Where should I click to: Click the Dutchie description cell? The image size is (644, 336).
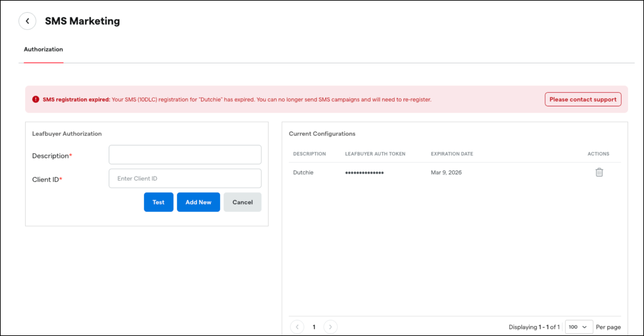click(x=303, y=173)
